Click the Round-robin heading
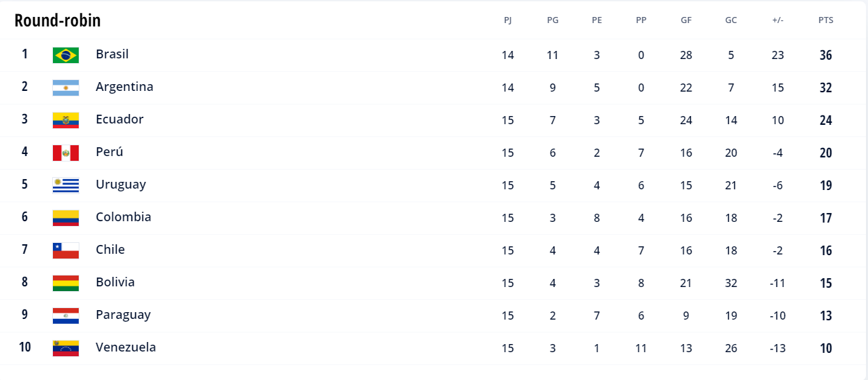Image resolution: width=868 pixels, height=380 pixels. [58, 20]
